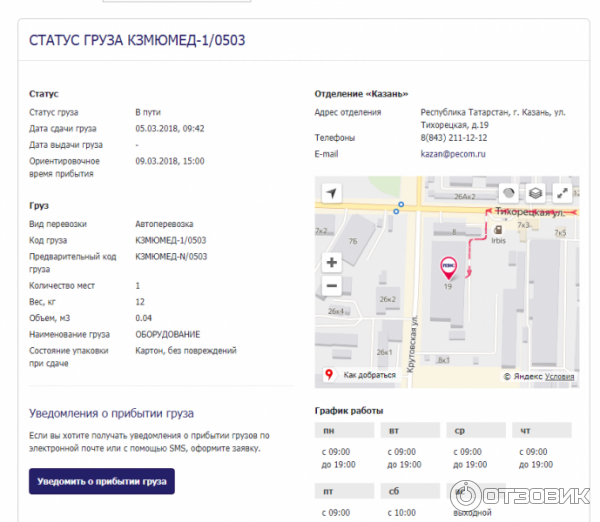Open the kazan@pecom.ru email link
Viewport: 600px width, 522px height.
(453, 154)
